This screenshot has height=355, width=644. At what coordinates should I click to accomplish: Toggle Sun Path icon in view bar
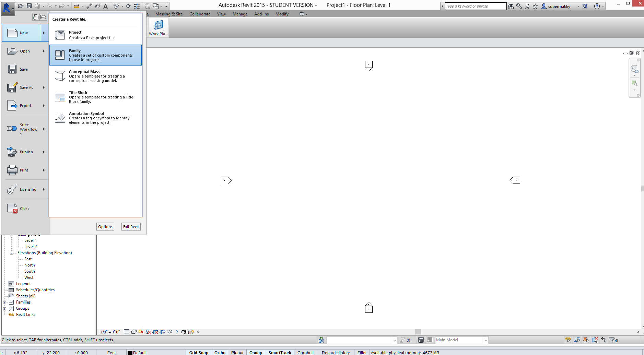141,332
